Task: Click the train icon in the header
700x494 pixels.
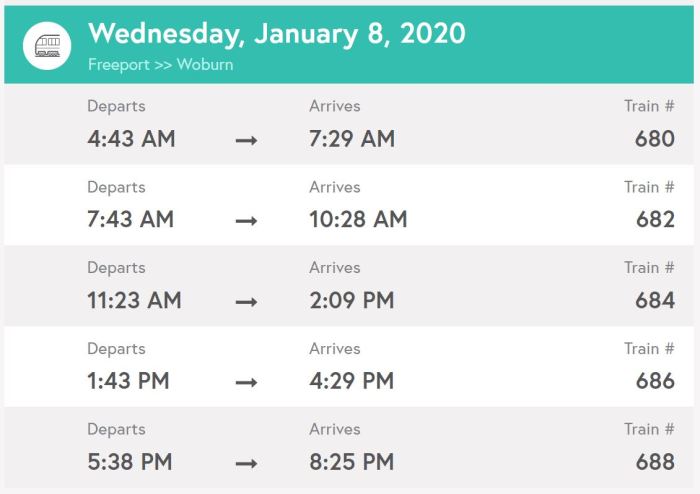Action: tap(47, 45)
